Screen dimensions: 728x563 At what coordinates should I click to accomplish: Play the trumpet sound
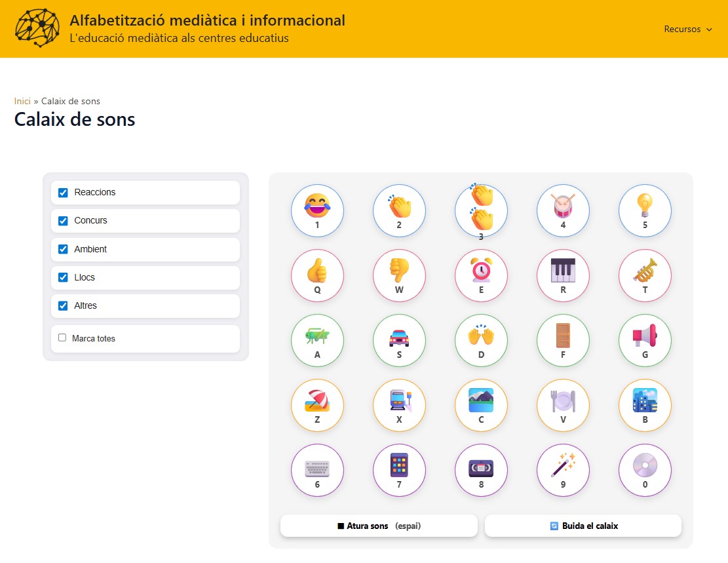[x=645, y=275]
